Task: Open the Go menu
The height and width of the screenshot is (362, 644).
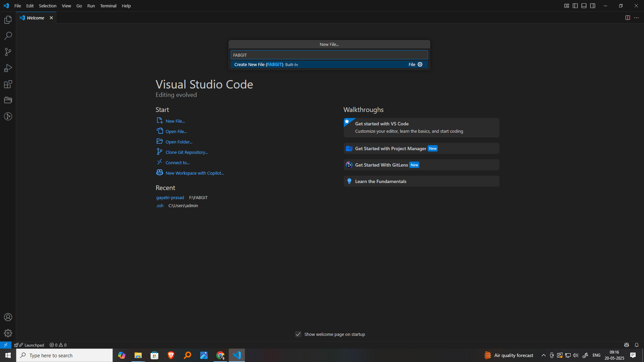Action: click(79, 6)
